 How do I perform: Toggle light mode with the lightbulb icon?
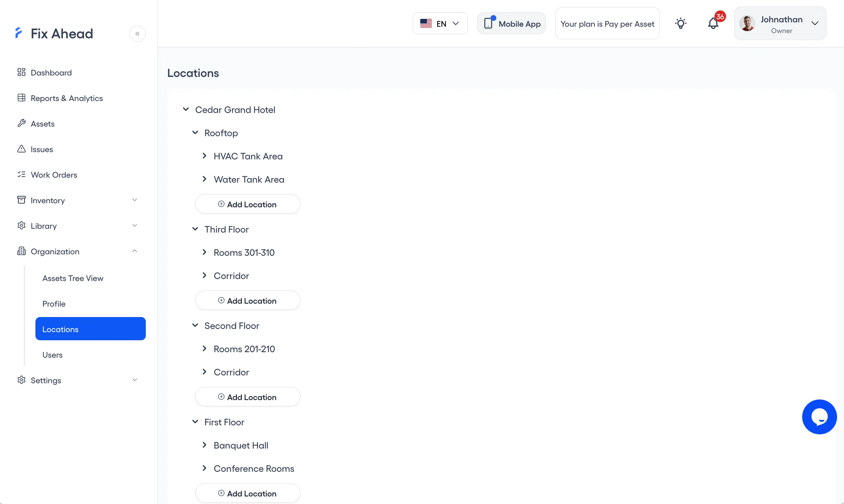pyautogui.click(x=680, y=24)
